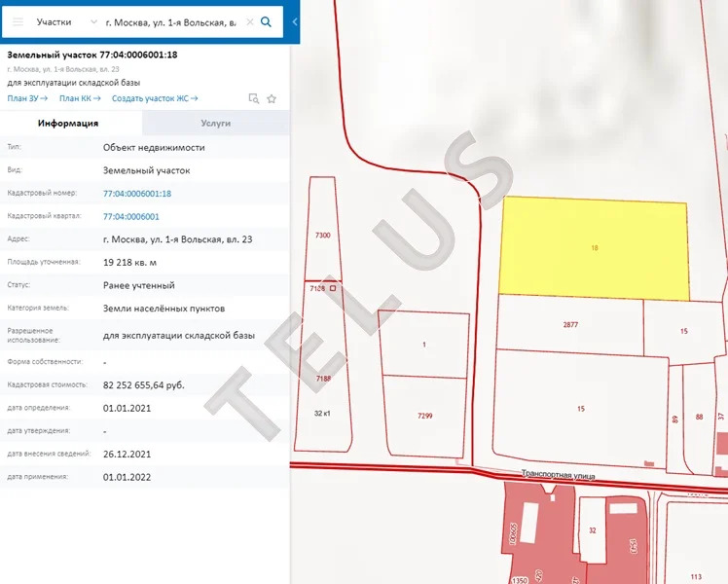Click parcel 2877 on the map
728x584 pixels.
click(x=570, y=323)
